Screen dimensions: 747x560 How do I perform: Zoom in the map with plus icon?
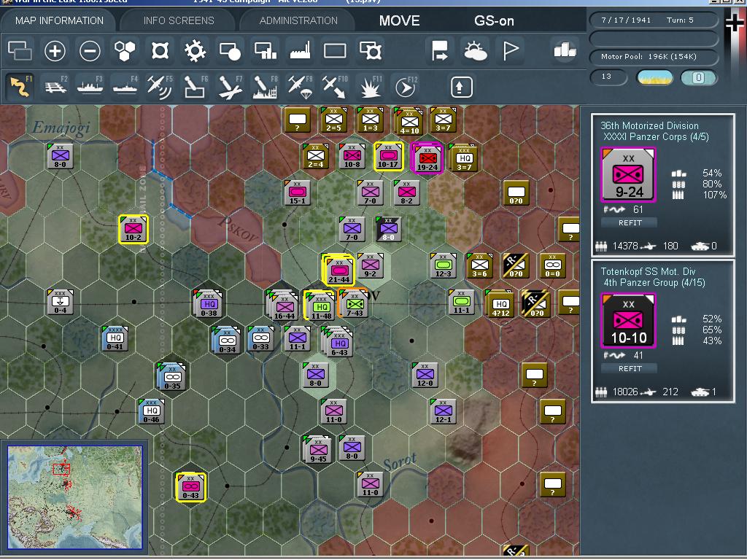tap(55, 50)
